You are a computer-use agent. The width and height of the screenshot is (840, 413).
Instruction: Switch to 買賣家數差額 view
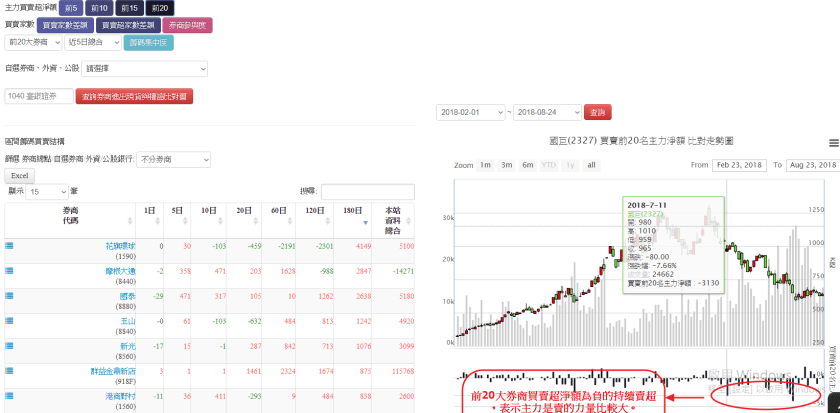point(65,25)
